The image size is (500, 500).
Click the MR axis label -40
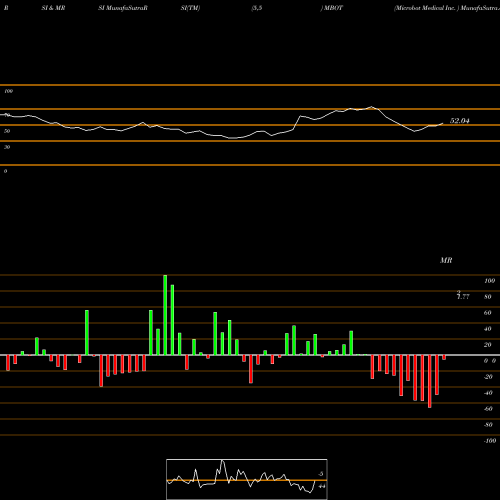click(488, 393)
